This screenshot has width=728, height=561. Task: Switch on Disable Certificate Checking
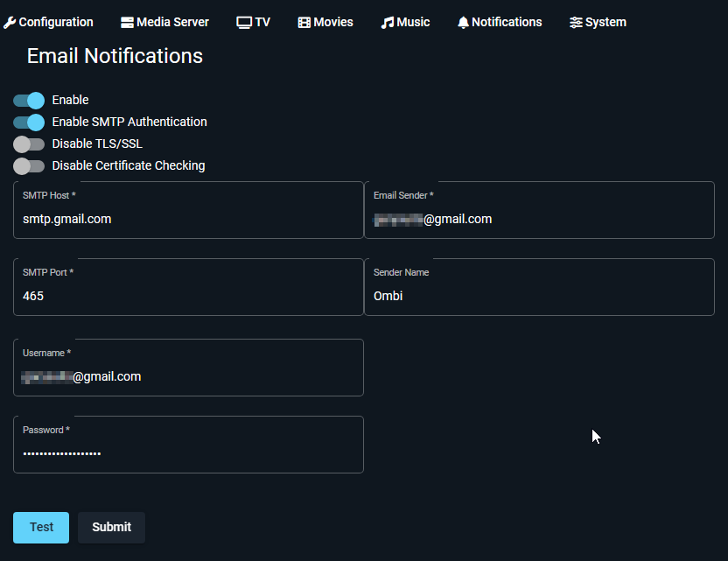coord(29,165)
